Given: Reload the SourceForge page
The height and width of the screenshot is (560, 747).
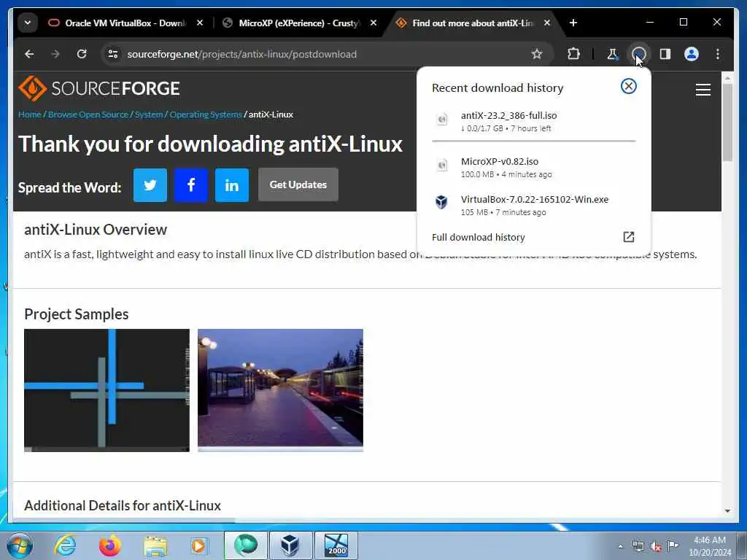Looking at the screenshot, I should point(82,54).
